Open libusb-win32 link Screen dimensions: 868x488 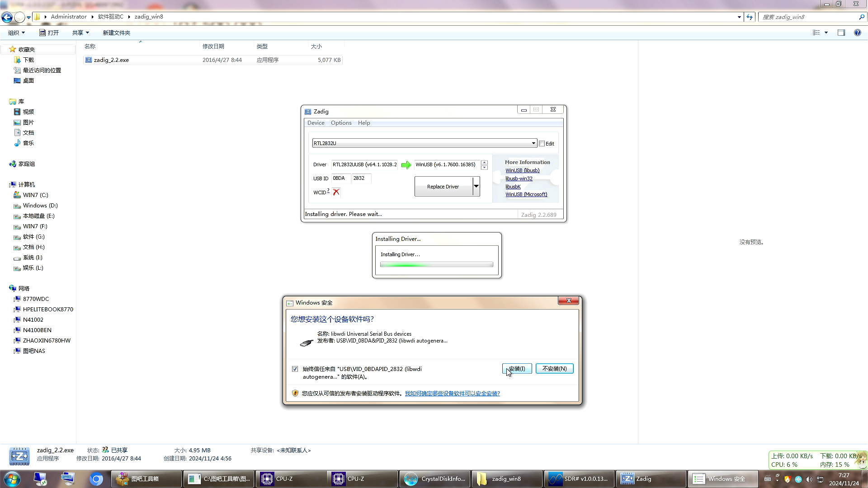(x=519, y=178)
